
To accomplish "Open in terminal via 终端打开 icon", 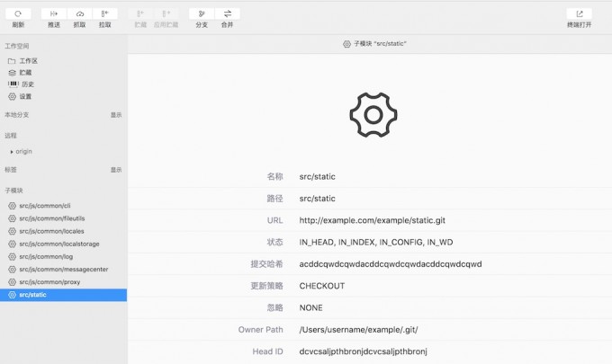I will pos(580,13).
